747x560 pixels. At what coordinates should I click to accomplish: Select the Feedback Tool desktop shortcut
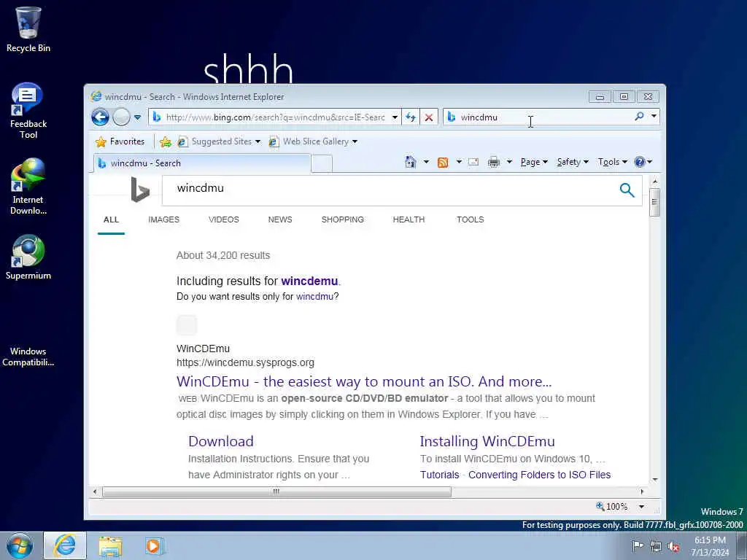tap(28, 112)
